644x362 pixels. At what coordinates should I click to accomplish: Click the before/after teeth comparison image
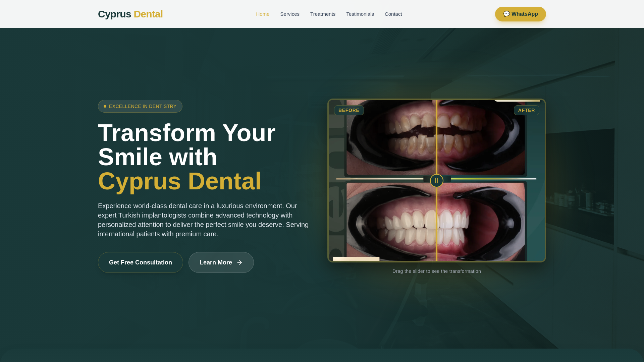point(437,181)
